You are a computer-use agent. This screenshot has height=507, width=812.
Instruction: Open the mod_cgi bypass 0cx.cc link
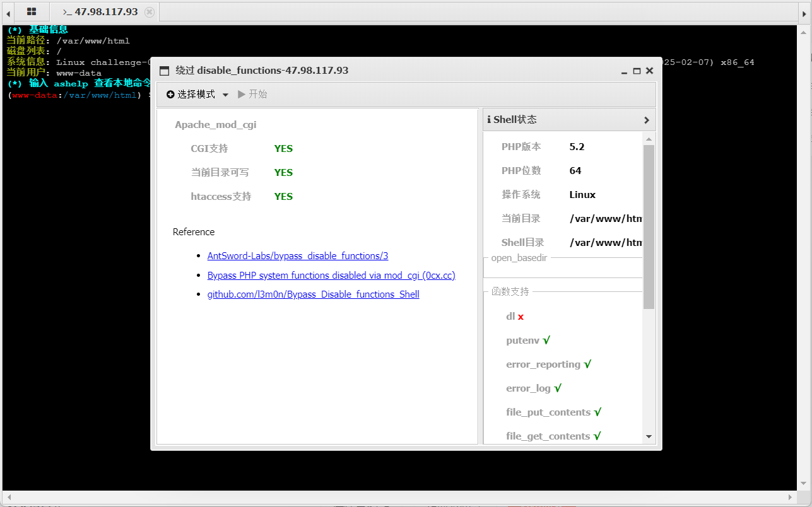[x=331, y=275]
